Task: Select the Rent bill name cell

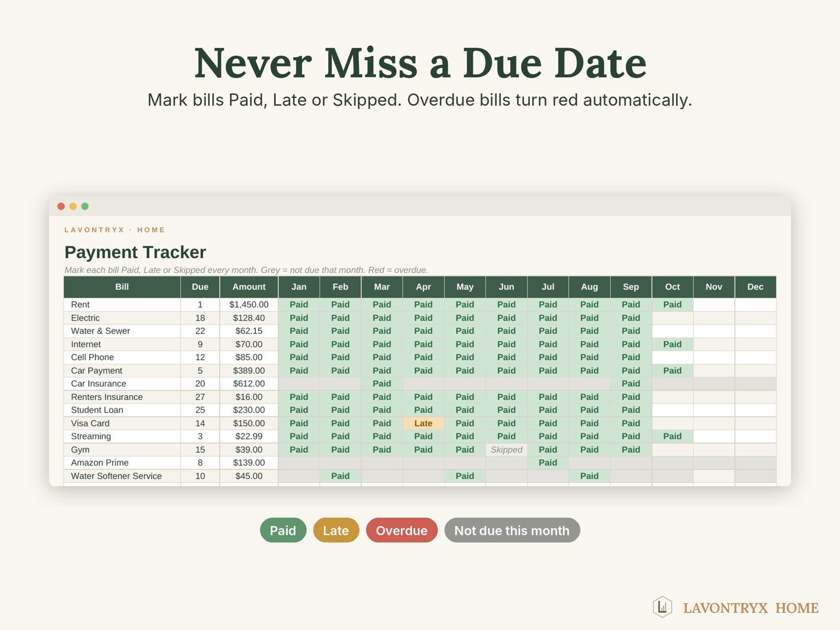Action: point(122,304)
